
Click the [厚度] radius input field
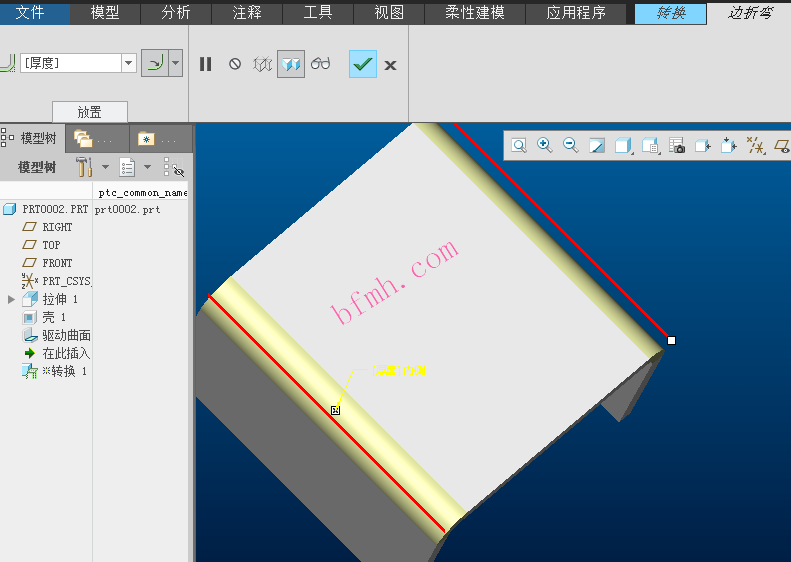pyautogui.click(x=71, y=63)
